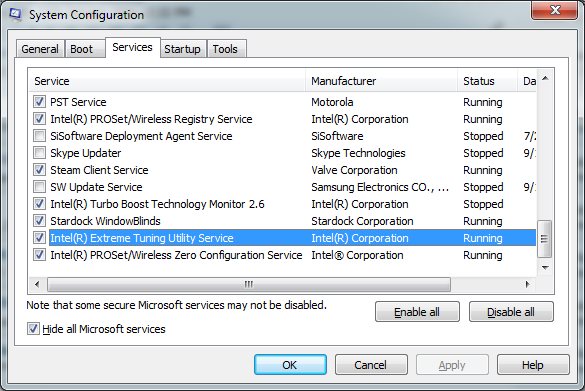Click the vertical scrollbar down arrow

point(545,268)
